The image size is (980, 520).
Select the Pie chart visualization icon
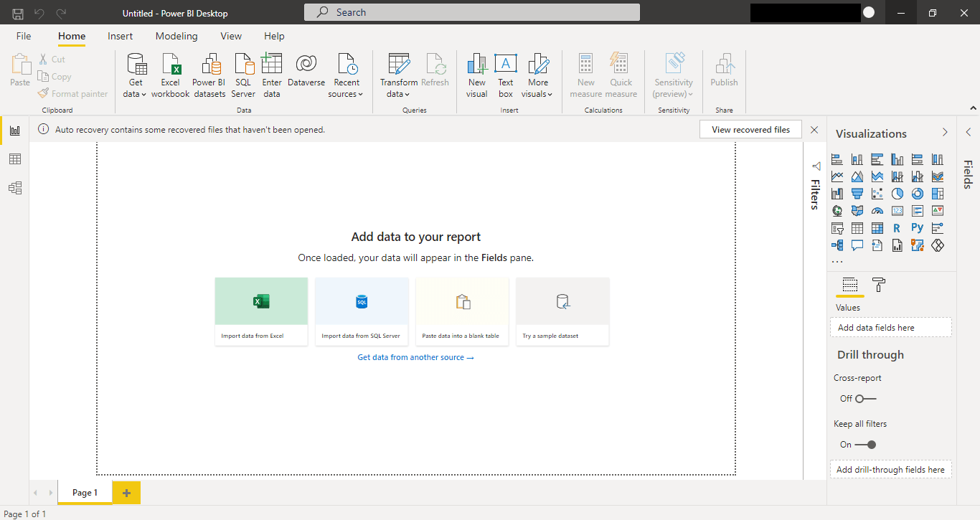(897, 193)
